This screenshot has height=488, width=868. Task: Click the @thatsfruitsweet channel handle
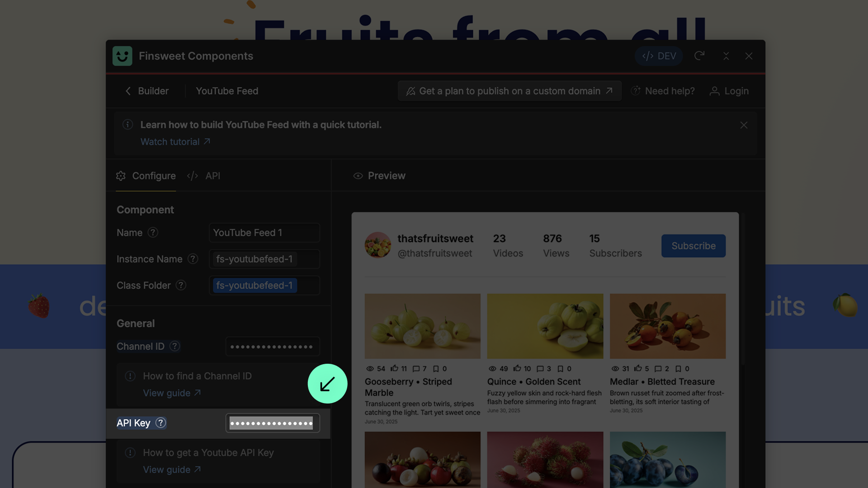(x=434, y=253)
